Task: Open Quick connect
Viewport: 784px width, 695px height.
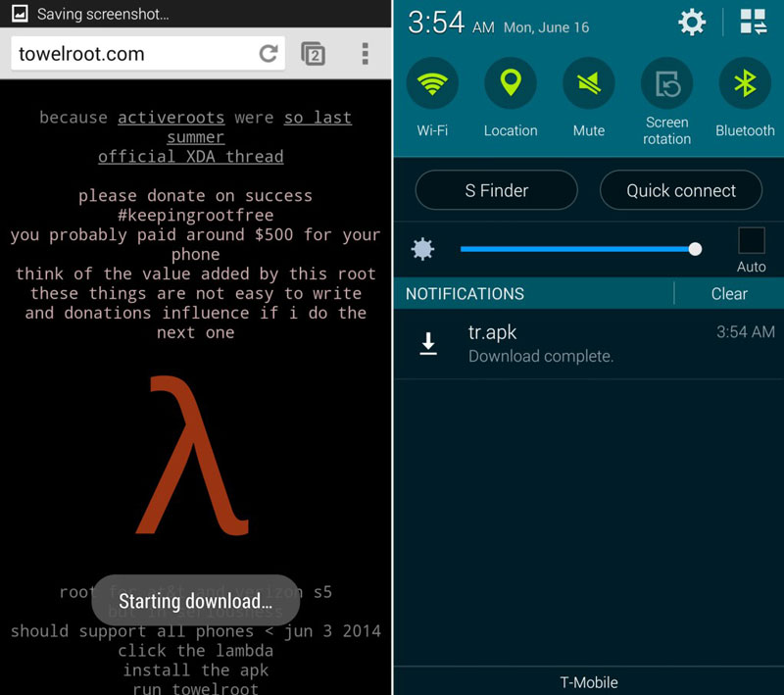Action: point(680,190)
